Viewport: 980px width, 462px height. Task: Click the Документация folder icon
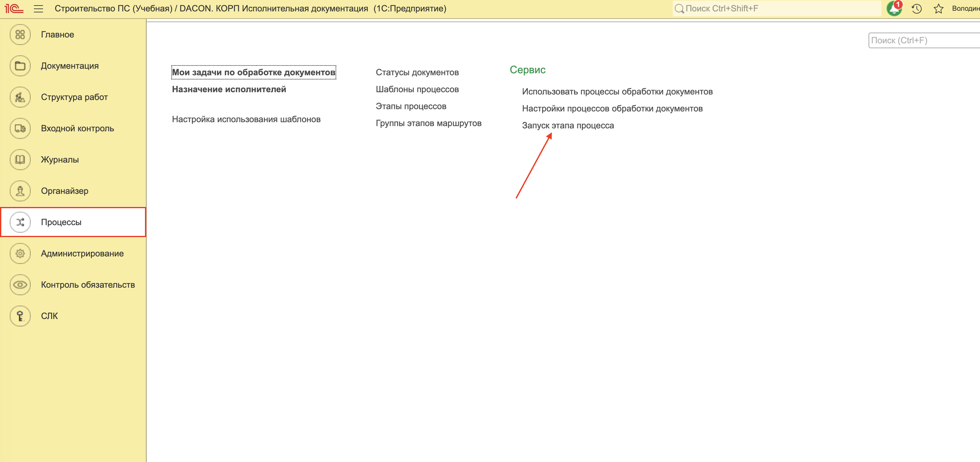20,66
